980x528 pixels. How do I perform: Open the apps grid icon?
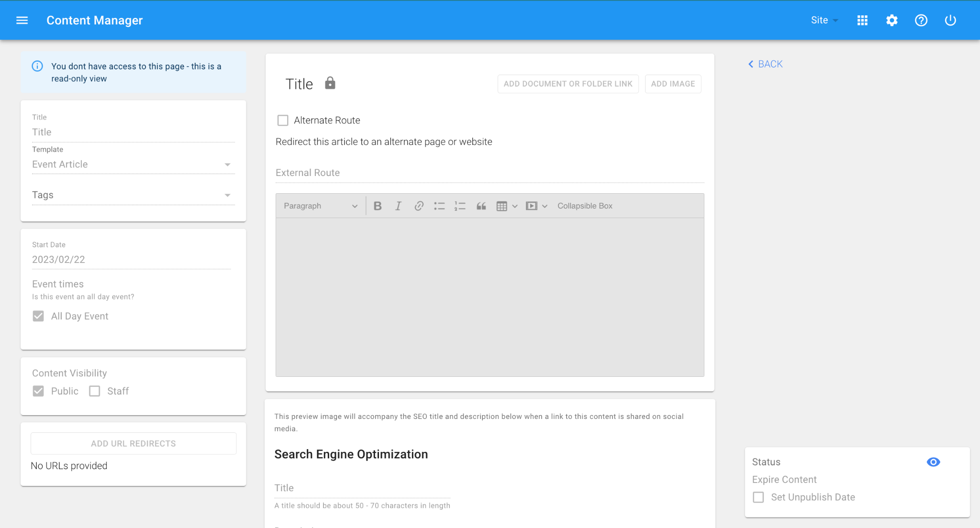[x=862, y=20]
